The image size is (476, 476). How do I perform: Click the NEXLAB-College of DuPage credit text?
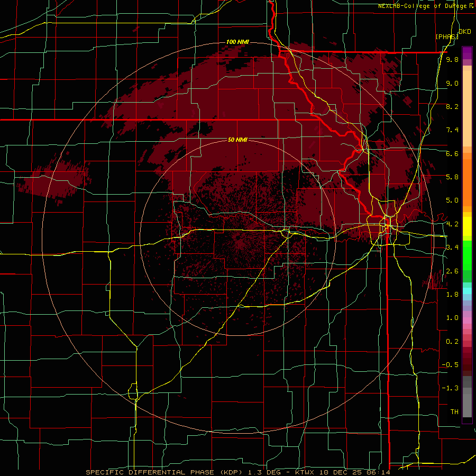click(423, 6)
